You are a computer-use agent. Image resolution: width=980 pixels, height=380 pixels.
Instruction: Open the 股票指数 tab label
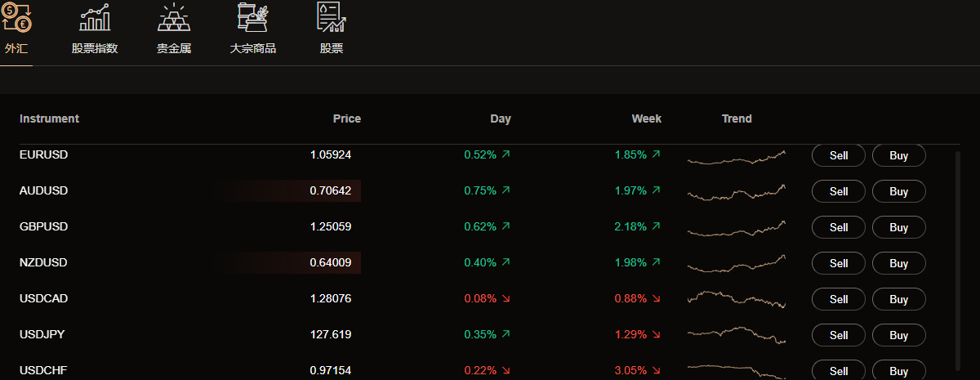(x=95, y=48)
